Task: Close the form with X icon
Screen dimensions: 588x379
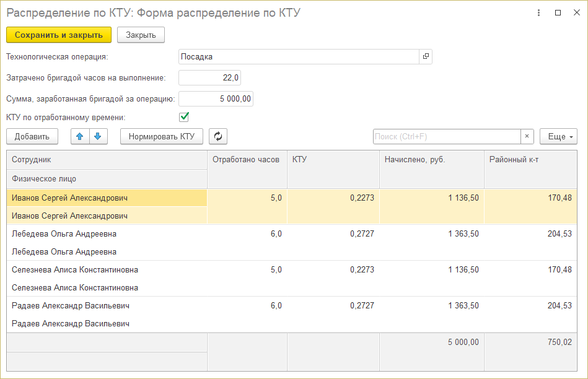Action: (577, 12)
